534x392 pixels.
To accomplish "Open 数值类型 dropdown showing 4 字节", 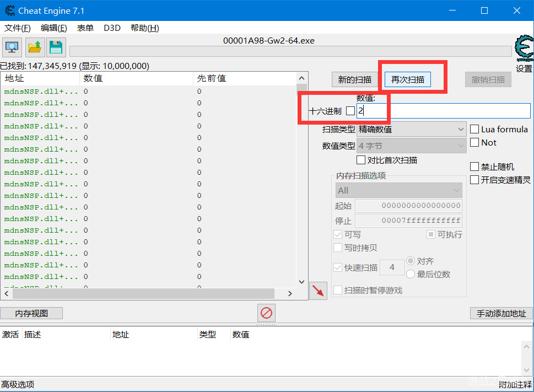I will coord(412,146).
